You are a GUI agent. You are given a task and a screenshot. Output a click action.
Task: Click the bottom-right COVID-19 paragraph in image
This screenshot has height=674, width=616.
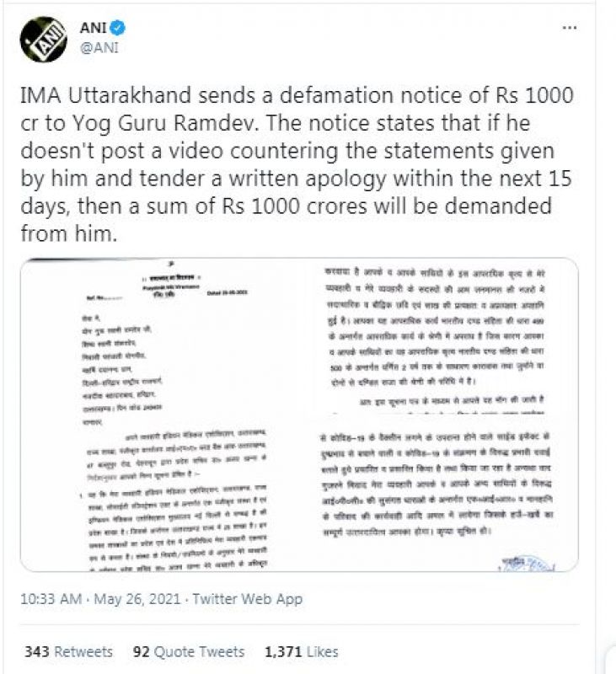click(437, 483)
